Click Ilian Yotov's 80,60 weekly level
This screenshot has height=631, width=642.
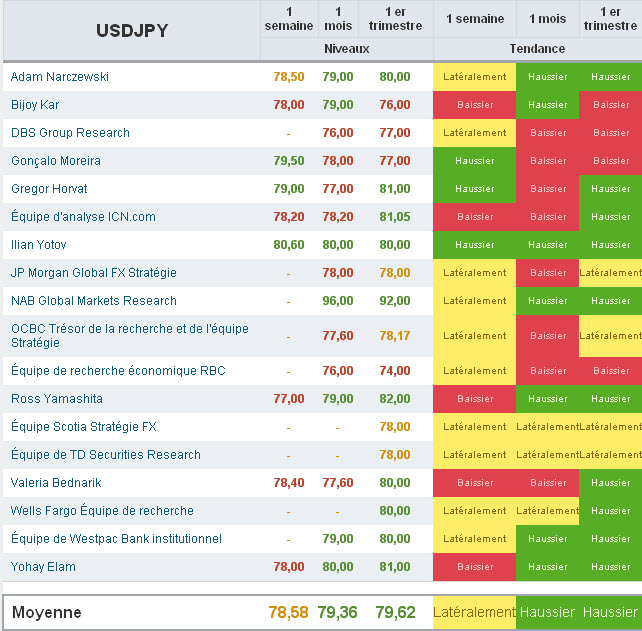pos(289,244)
